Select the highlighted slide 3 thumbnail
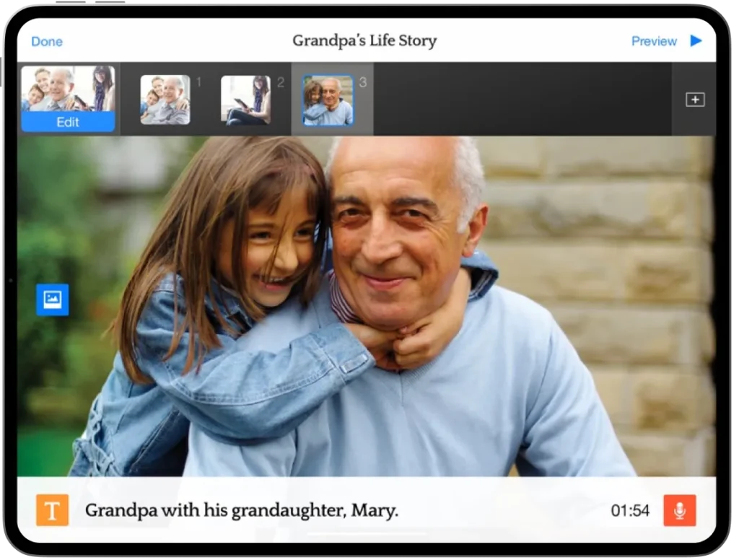 pyautogui.click(x=328, y=100)
